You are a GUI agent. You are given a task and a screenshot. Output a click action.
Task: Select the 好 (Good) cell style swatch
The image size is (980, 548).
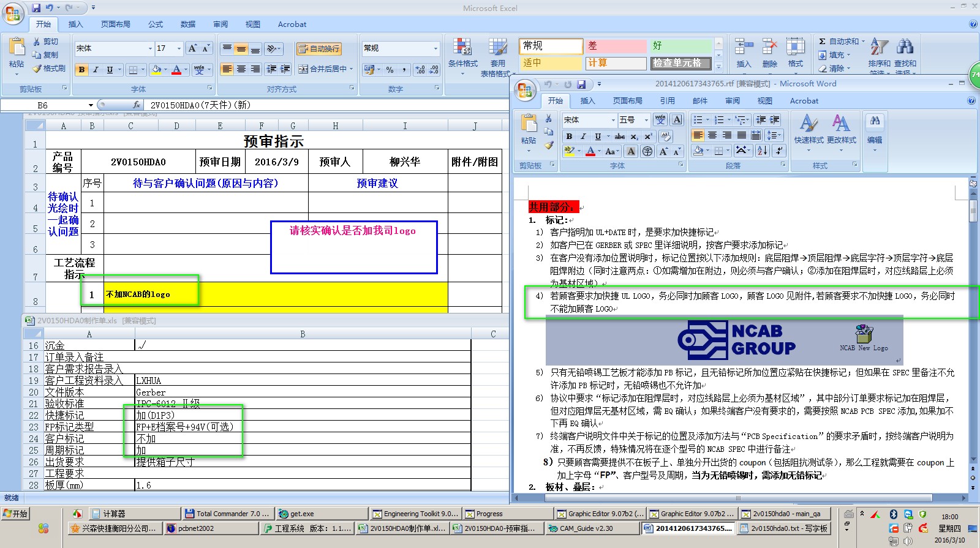680,46
